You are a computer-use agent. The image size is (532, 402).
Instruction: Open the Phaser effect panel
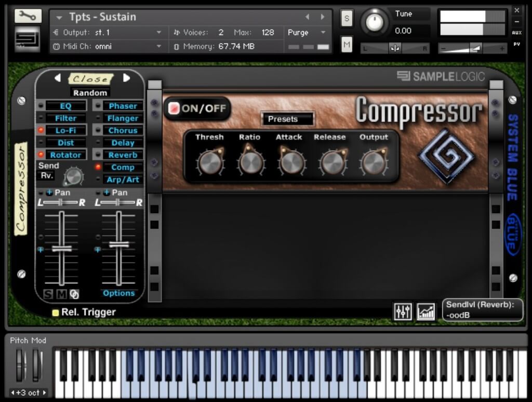pos(123,106)
